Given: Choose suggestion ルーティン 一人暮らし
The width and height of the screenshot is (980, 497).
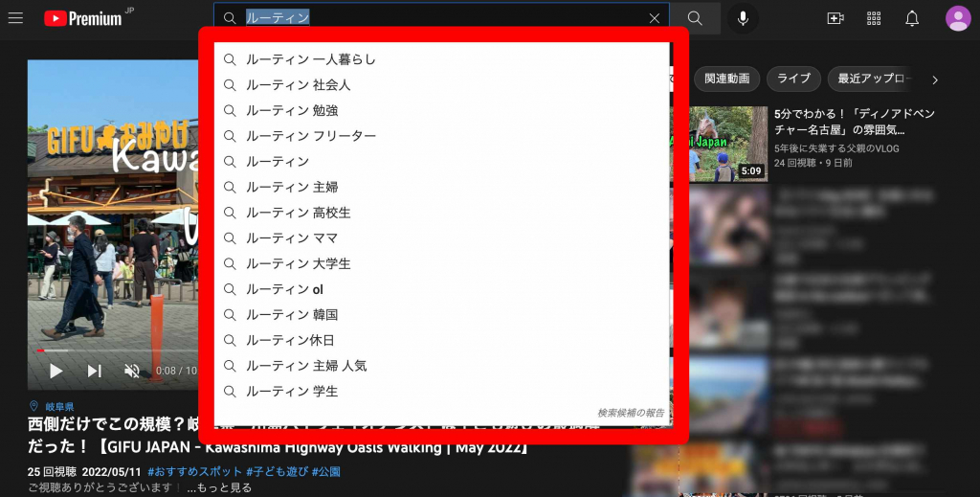Looking at the screenshot, I should tap(310, 59).
